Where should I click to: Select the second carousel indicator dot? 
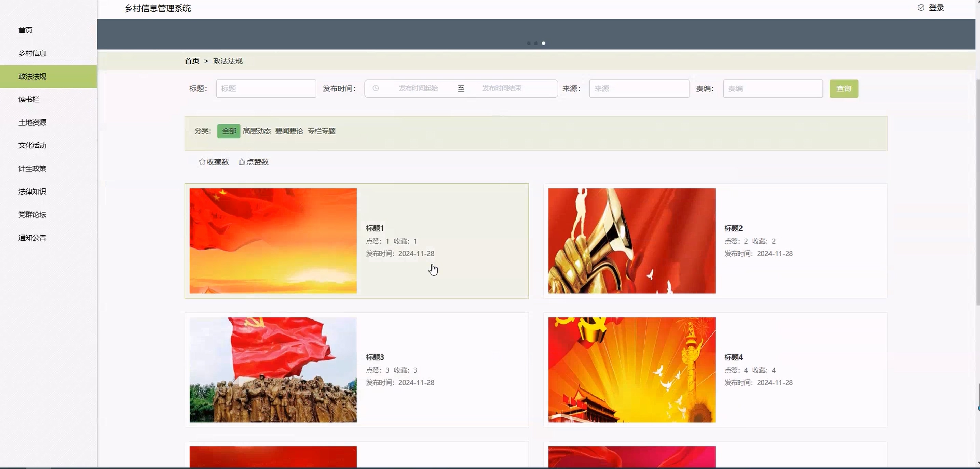[x=536, y=43]
